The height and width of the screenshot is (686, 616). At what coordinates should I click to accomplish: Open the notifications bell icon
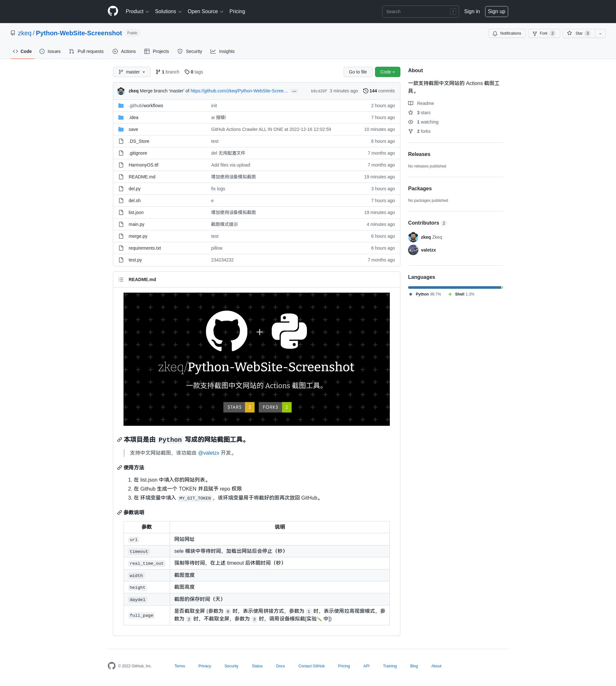[495, 33]
